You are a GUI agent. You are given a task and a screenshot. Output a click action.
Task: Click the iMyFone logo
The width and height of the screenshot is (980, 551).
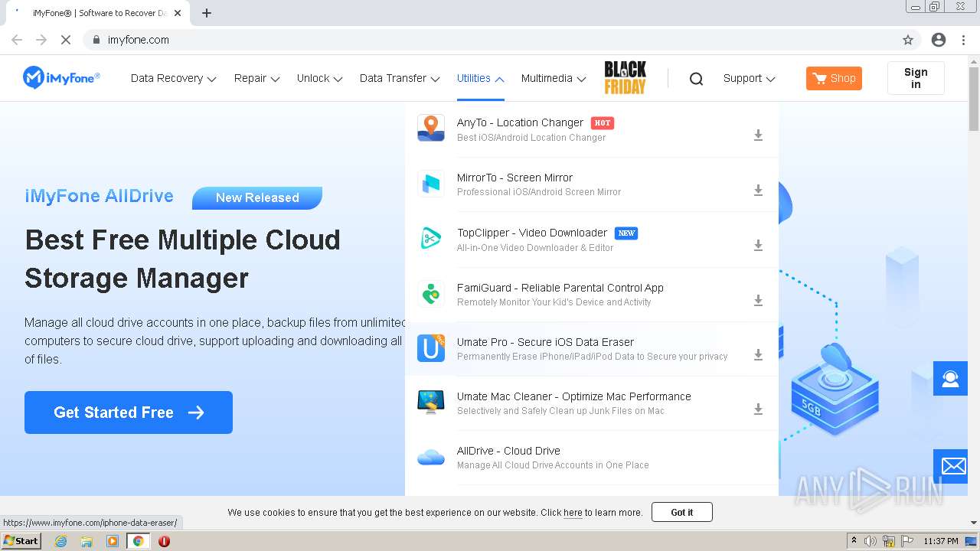coord(61,77)
